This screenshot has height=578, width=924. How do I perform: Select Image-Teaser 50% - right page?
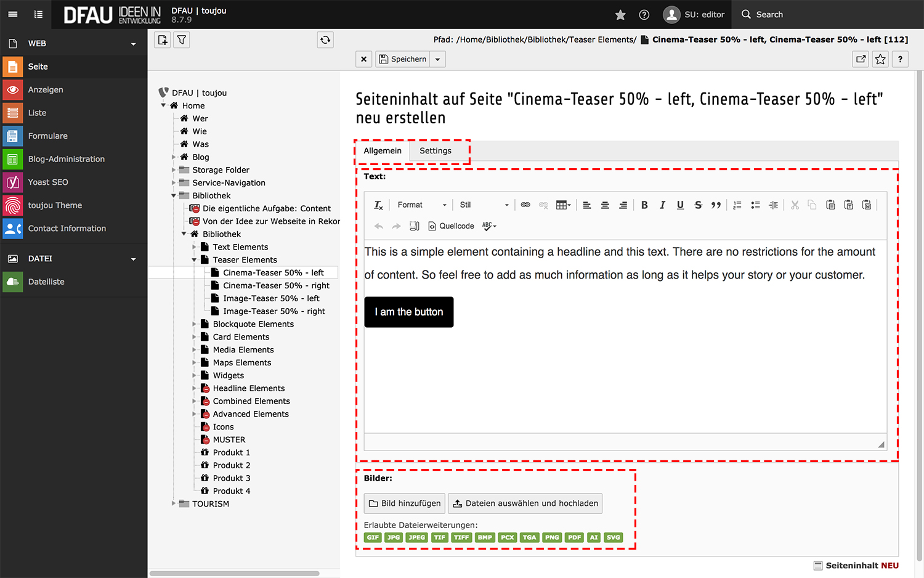coord(274,311)
